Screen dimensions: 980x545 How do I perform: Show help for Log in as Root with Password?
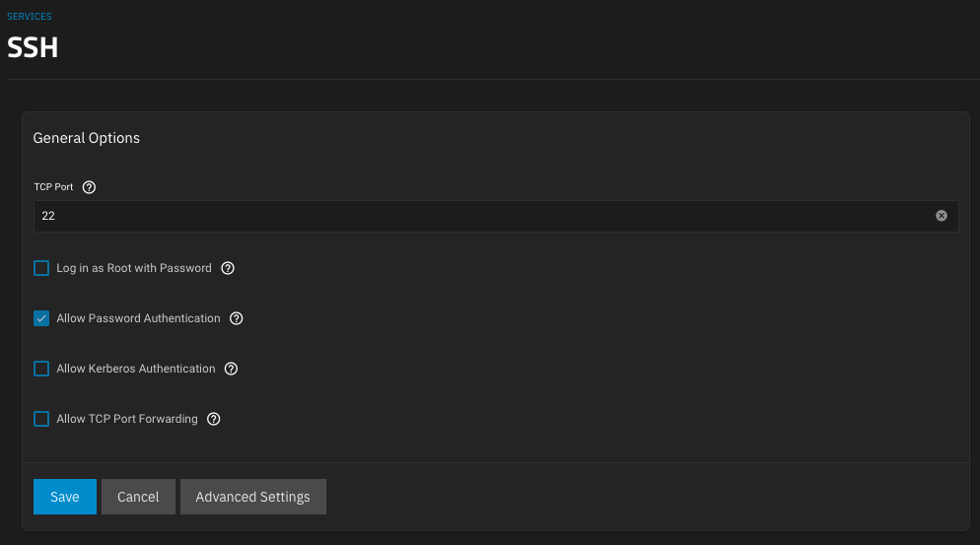tap(228, 268)
